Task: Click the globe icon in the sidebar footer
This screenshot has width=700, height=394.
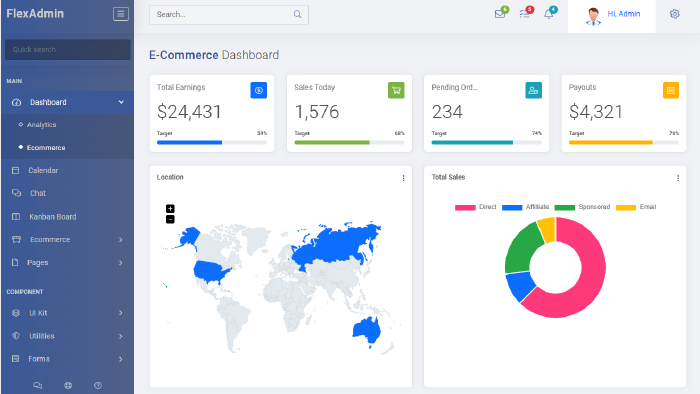Action: click(68, 385)
